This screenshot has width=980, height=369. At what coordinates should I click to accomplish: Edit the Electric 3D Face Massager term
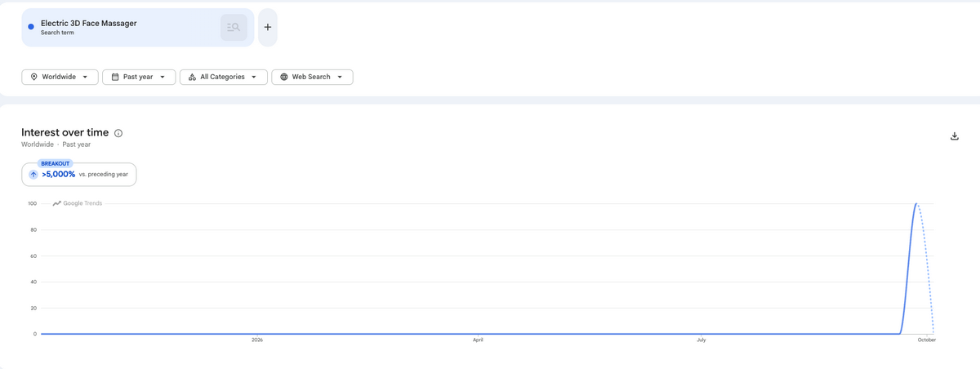point(89,24)
